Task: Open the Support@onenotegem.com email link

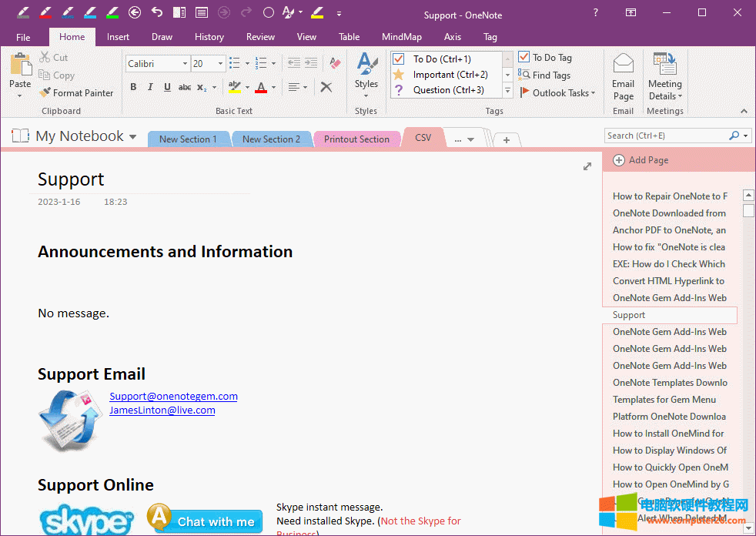Action: click(x=173, y=396)
